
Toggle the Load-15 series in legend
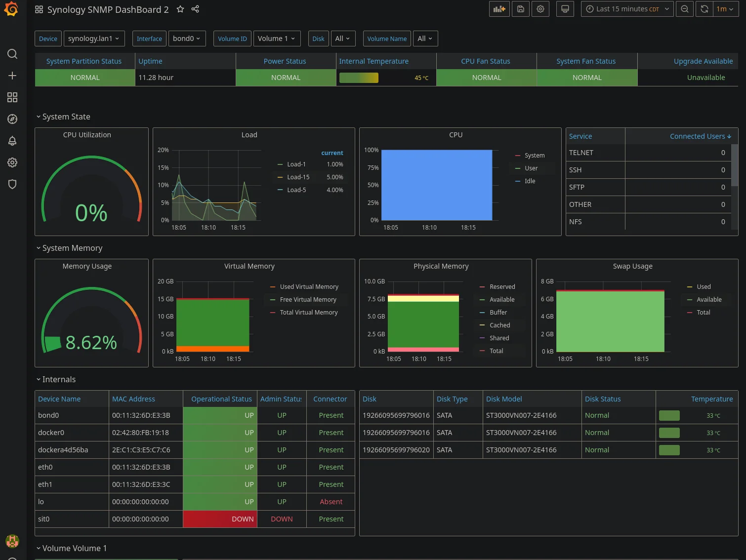coord(298,177)
